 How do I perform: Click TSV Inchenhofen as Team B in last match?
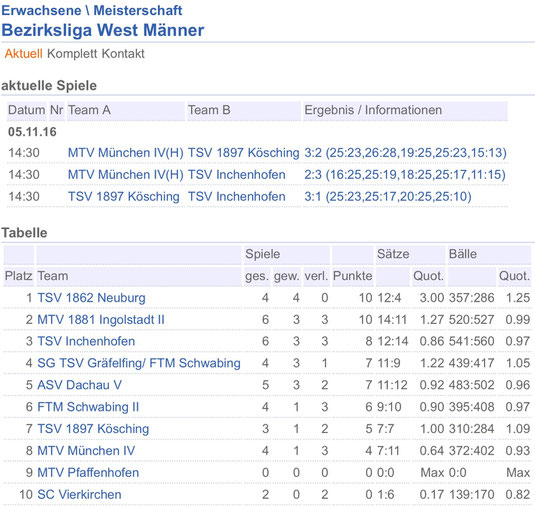(x=236, y=197)
